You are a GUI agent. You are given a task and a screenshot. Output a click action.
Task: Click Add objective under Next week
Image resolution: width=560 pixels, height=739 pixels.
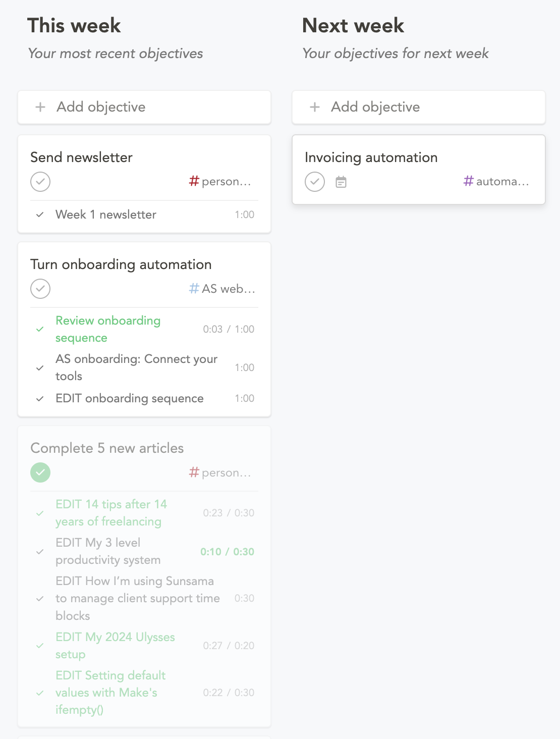click(x=375, y=107)
